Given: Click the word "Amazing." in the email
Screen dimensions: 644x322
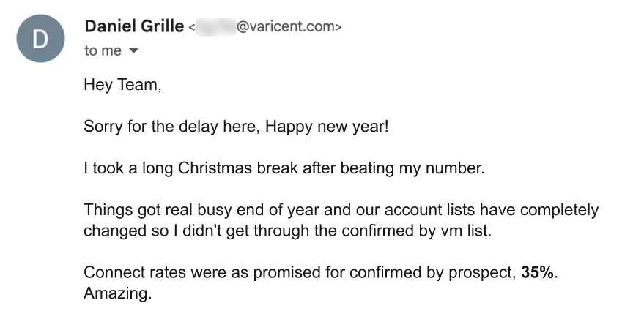Looking at the screenshot, I should click(x=117, y=294).
